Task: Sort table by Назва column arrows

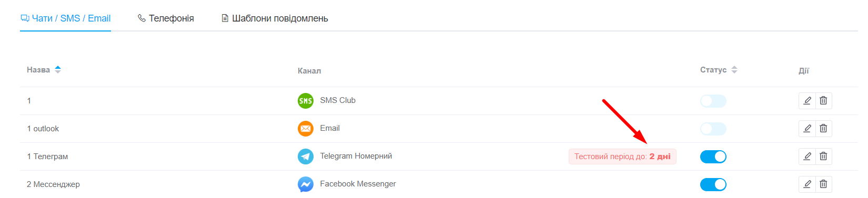Action: click(x=58, y=69)
